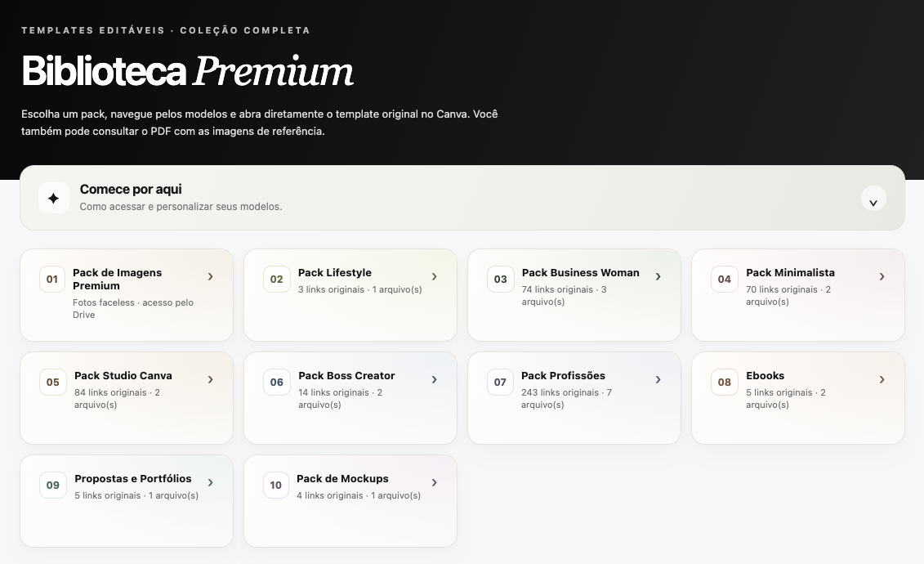
Task: Click 'TEMPLATES EDITÁVEIS · COLEÇÃO COMPLETA' header text
Action: tap(166, 30)
